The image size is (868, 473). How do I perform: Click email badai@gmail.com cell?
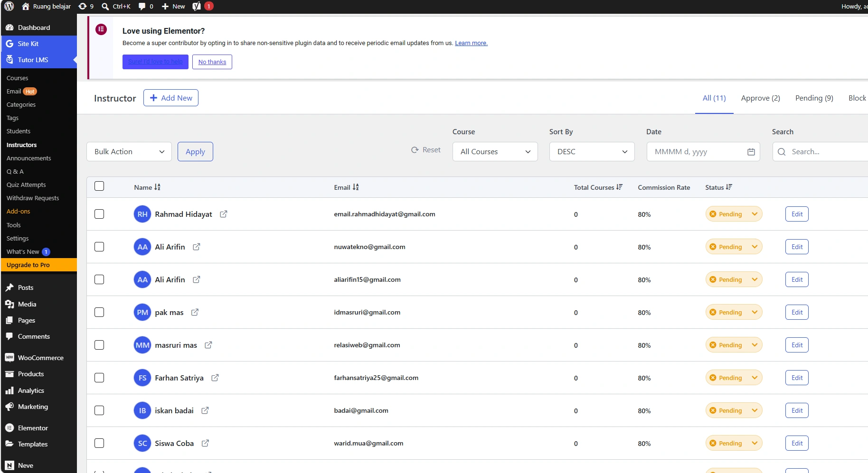[x=361, y=410]
